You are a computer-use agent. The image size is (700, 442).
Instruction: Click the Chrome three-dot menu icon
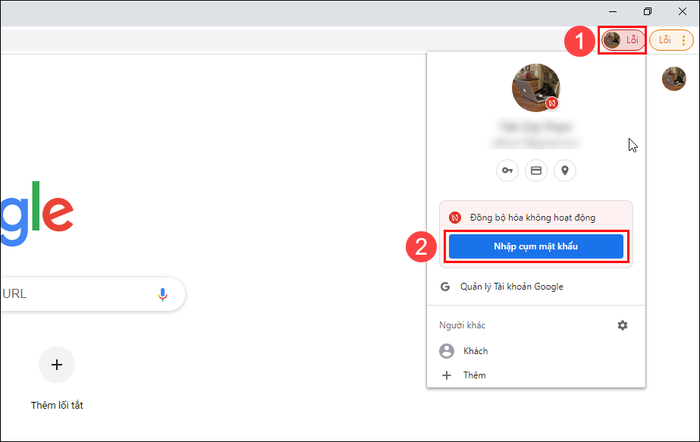tap(683, 40)
